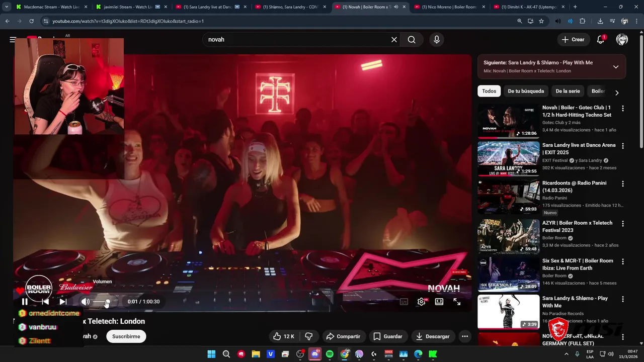The height and width of the screenshot is (362, 644).
Task: Reload the page
Action: point(31,21)
